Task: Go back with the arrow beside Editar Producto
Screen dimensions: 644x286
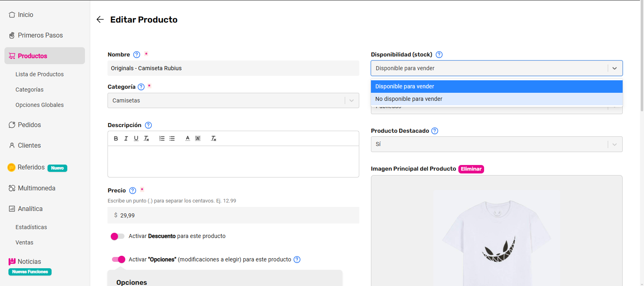Action: [100, 19]
